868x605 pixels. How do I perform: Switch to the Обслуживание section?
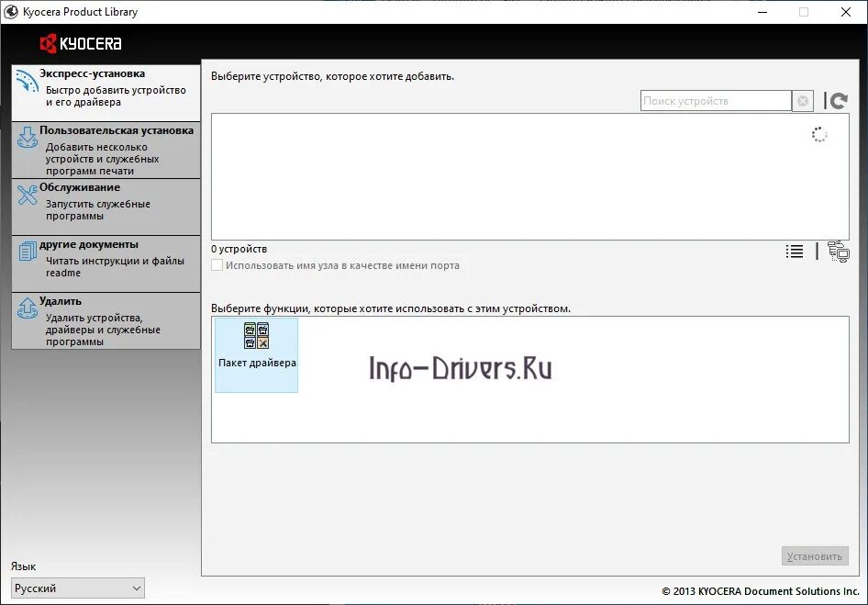click(x=106, y=207)
